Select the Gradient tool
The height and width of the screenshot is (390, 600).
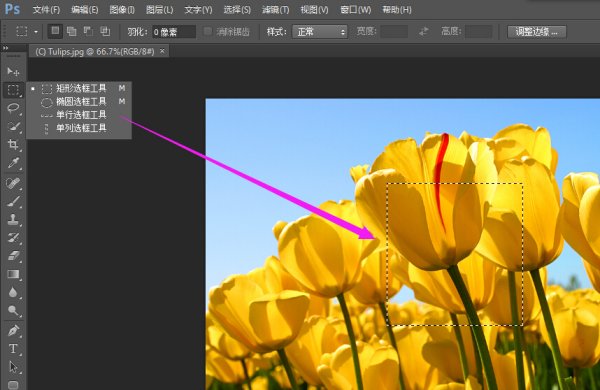[13, 274]
